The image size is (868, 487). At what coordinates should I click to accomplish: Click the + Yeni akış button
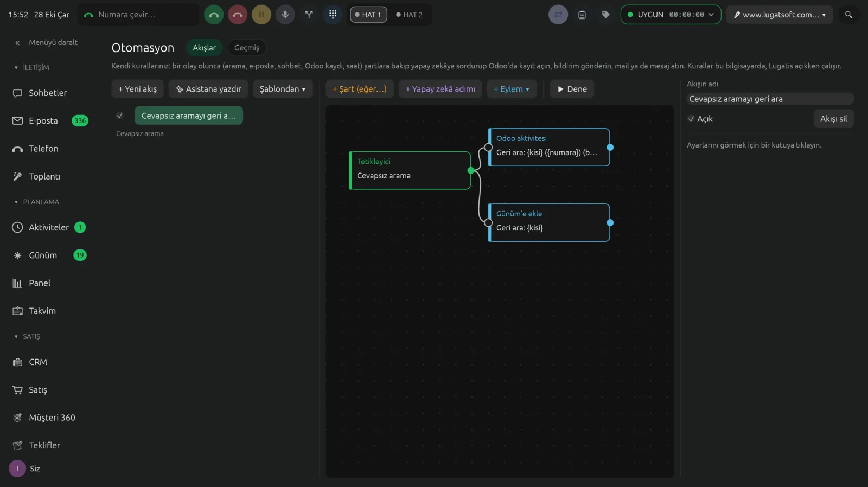point(138,89)
